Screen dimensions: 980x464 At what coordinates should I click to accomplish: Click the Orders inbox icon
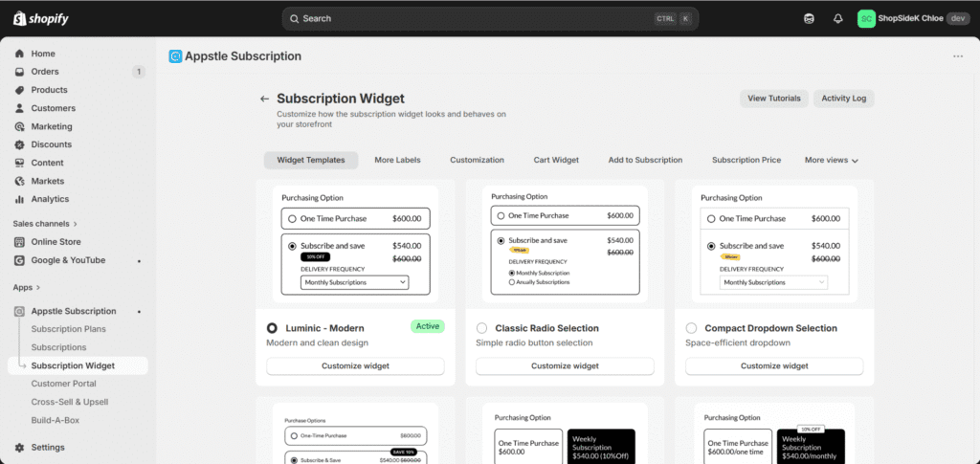click(x=19, y=72)
